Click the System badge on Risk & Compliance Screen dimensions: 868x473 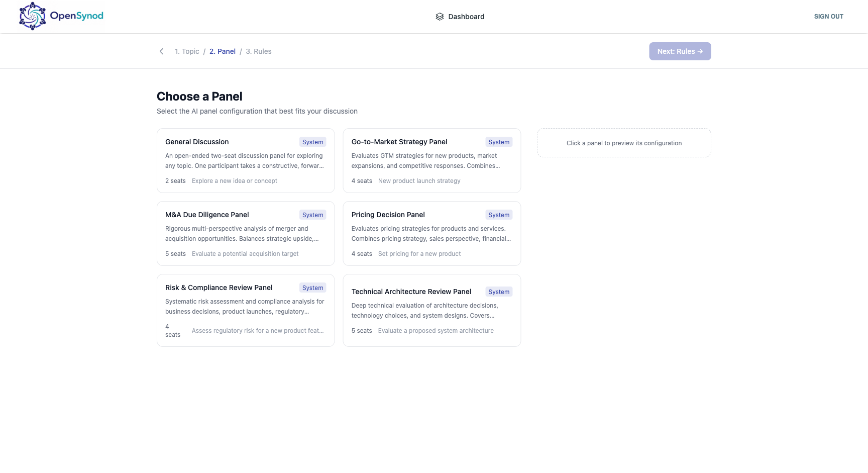pos(313,288)
